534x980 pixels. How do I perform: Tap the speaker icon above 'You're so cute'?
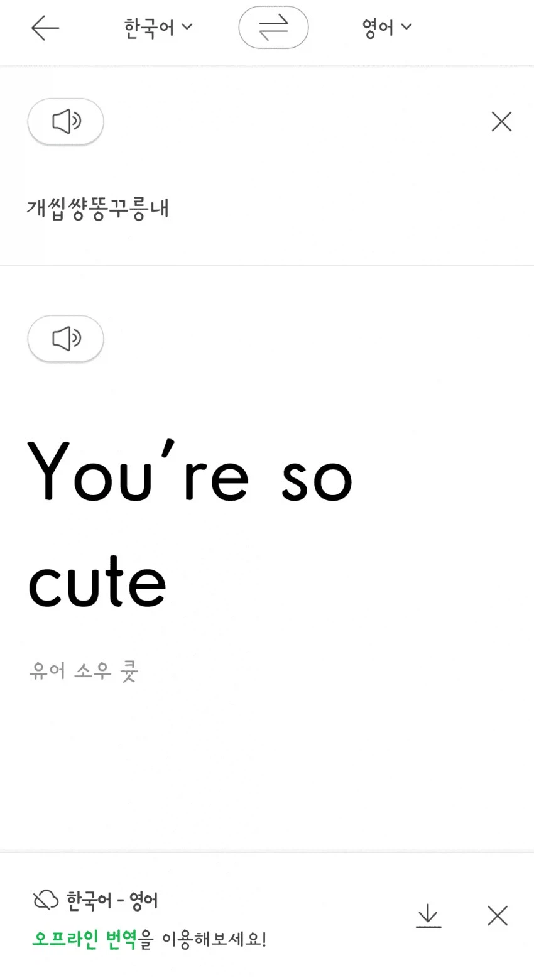click(x=65, y=338)
